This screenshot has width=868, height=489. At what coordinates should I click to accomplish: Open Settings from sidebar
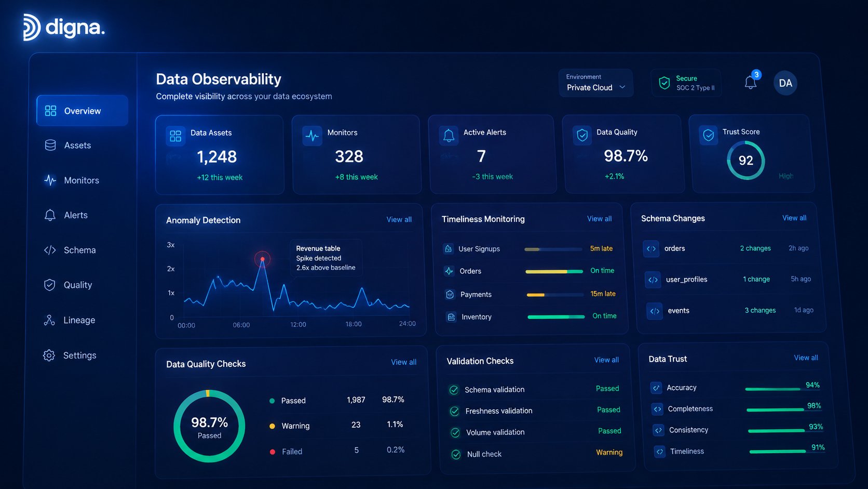(x=80, y=355)
